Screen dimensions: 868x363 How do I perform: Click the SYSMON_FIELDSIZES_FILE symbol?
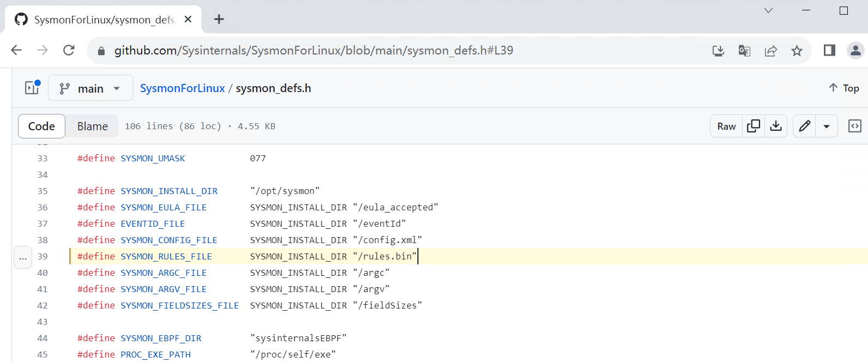coord(180,306)
